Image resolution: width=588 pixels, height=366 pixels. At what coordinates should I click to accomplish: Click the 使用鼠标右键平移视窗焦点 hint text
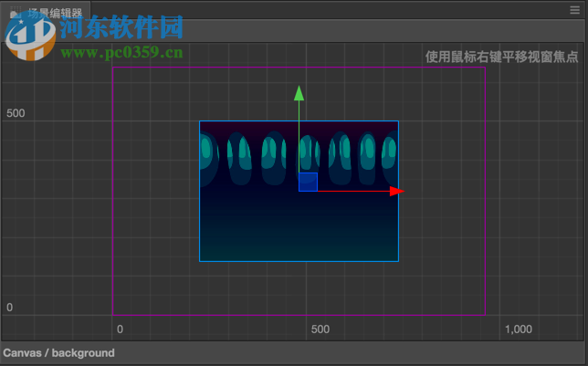[x=502, y=57]
